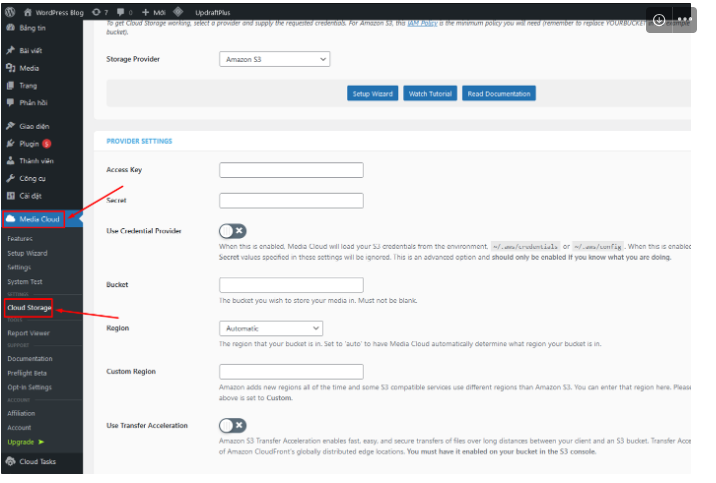Click the Bảng tin dashboard icon
This screenshot has width=716, height=483.
(x=11, y=28)
